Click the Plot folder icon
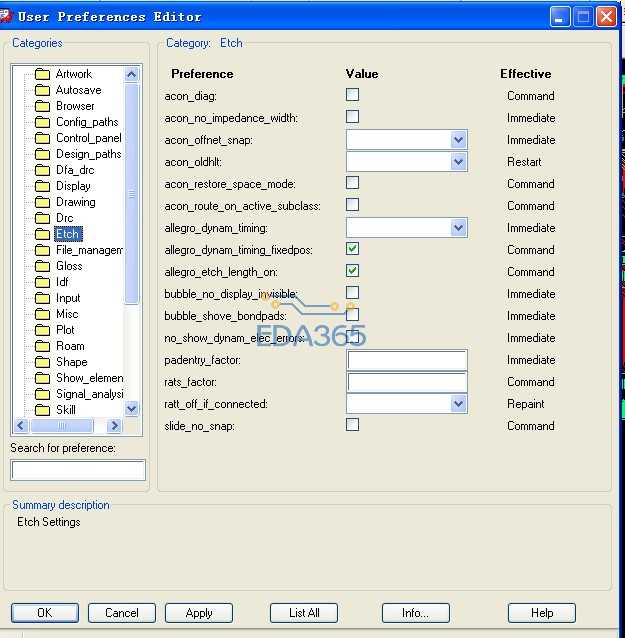The height and width of the screenshot is (638, 625). [x=42, y=330]
